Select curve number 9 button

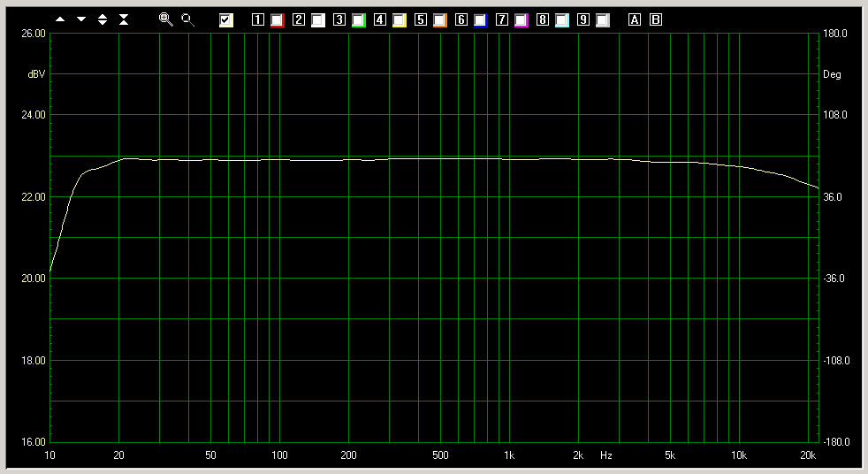click(583, 20)
